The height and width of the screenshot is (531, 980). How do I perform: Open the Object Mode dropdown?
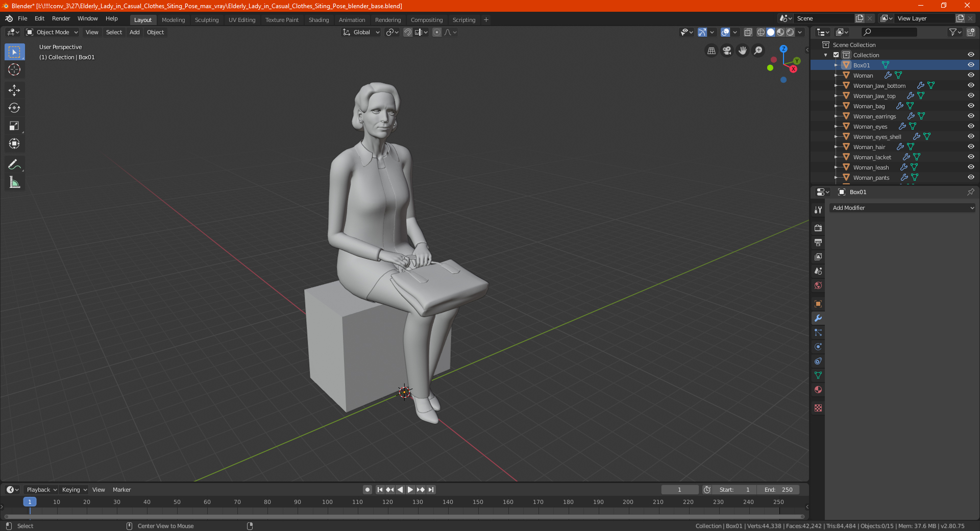point(52,32)
